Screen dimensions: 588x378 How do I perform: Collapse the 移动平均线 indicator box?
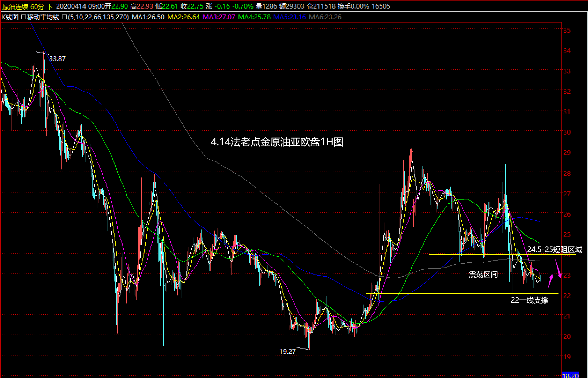tap(23, 17)
